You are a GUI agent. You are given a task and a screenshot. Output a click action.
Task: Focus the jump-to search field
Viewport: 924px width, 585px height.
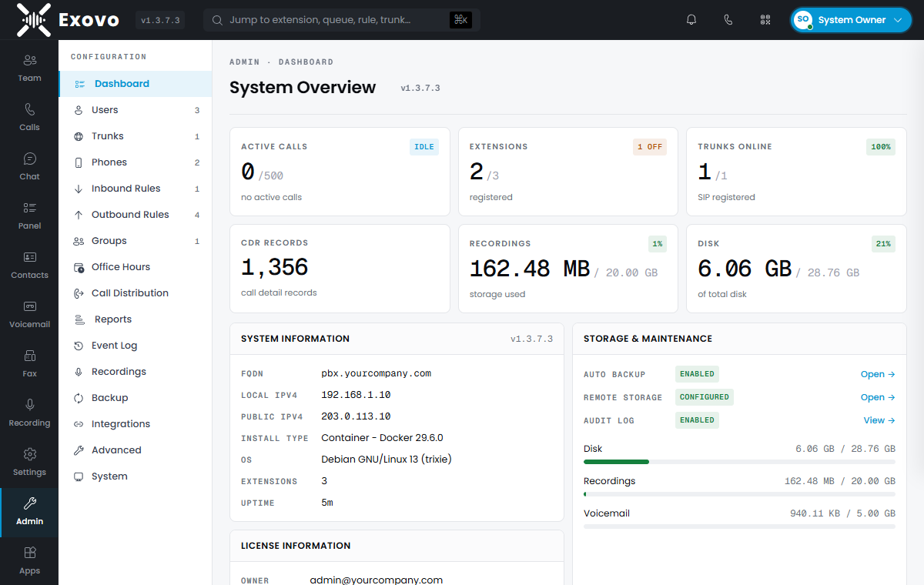(x=341, y=20)
